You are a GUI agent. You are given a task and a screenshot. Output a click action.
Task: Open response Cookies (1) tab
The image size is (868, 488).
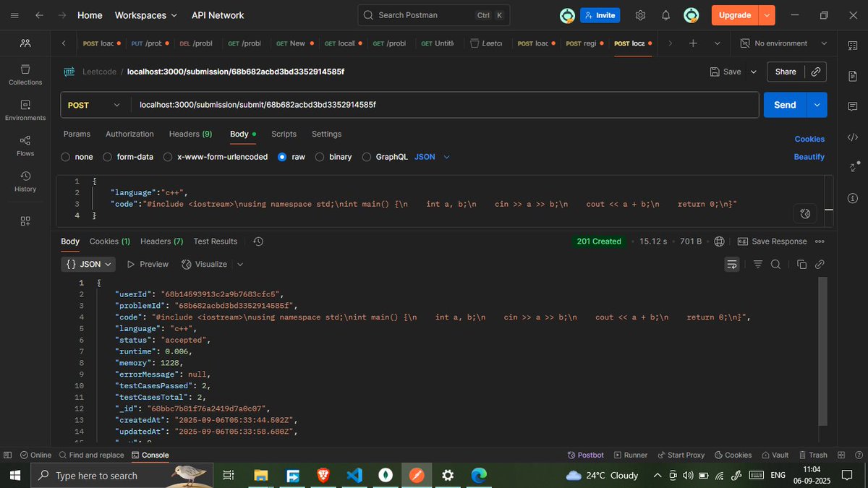[110, 241]
